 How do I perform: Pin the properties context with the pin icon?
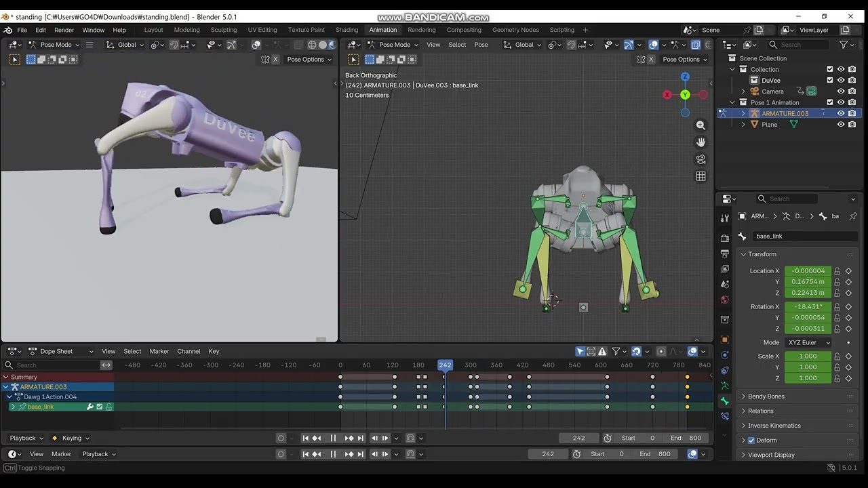(853, 216)
